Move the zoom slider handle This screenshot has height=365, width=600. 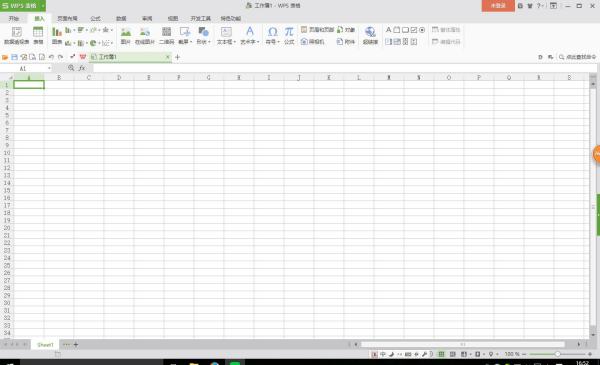[x=558, y=354]
